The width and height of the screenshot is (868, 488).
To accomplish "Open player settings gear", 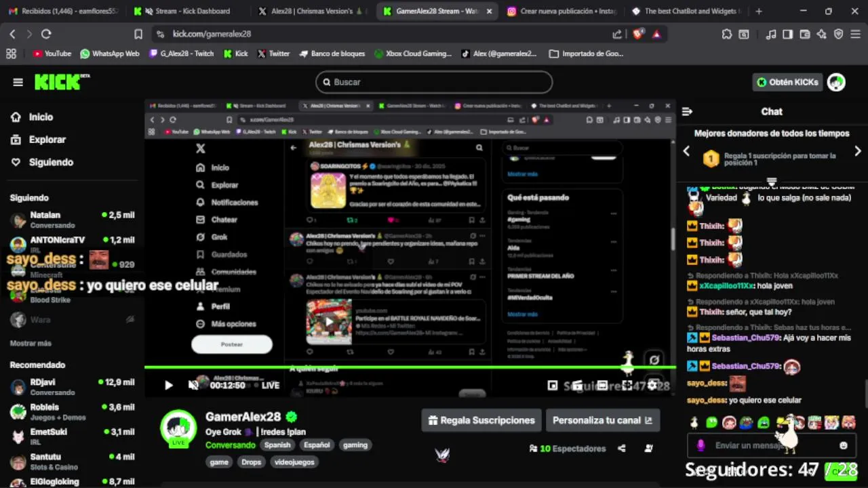I will tap(652, 385).
